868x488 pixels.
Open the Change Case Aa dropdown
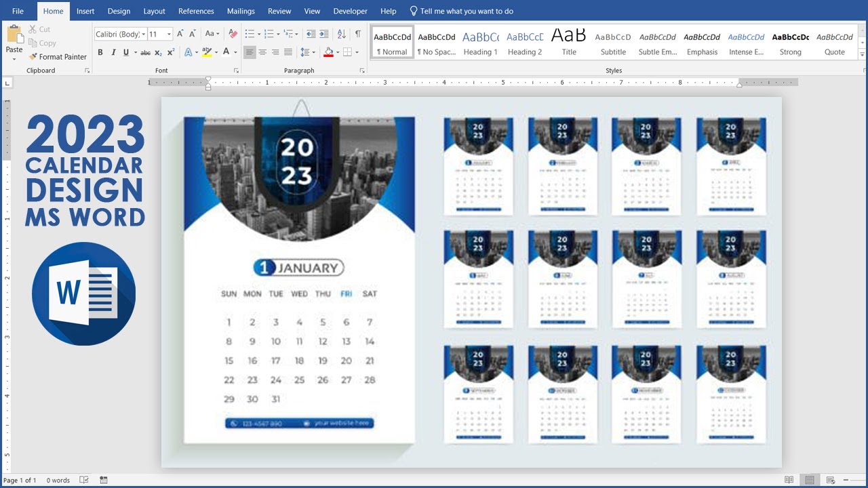[x=213, y=34]
